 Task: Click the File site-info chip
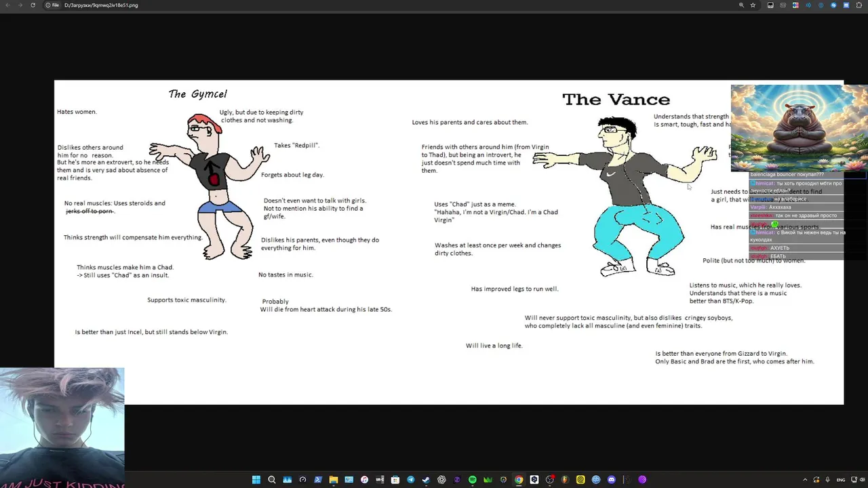coord(52,5)
